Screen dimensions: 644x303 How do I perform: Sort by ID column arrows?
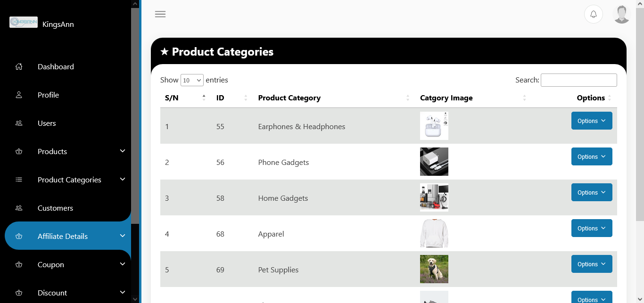[x=246, y=98]
